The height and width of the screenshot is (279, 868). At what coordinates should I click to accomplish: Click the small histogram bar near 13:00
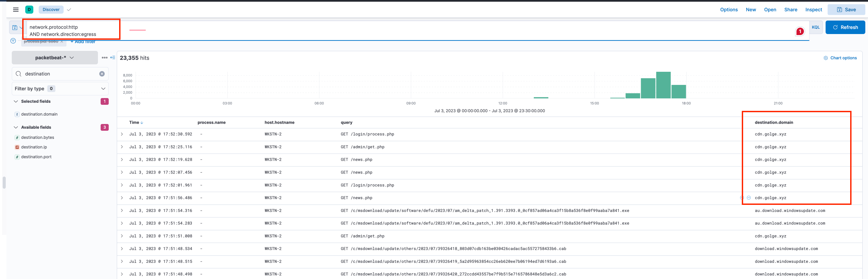[541, 98]
